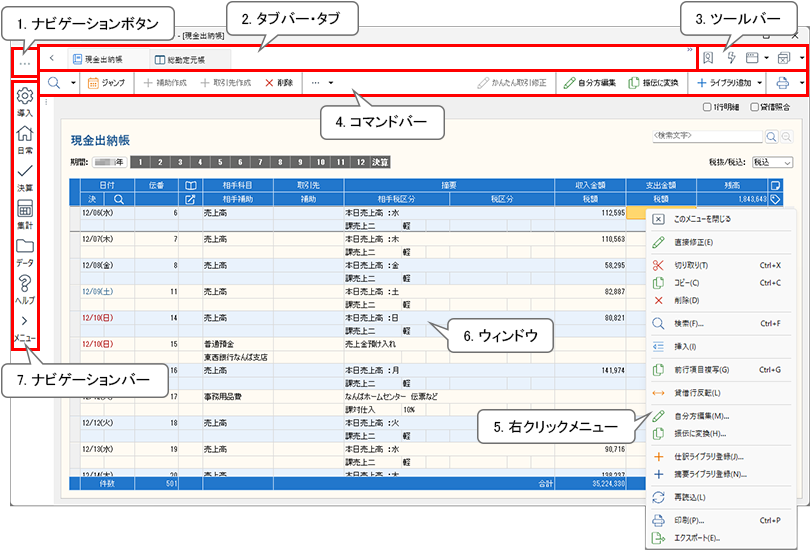Click the greyed-out second search magnifier

click(786, 136)
